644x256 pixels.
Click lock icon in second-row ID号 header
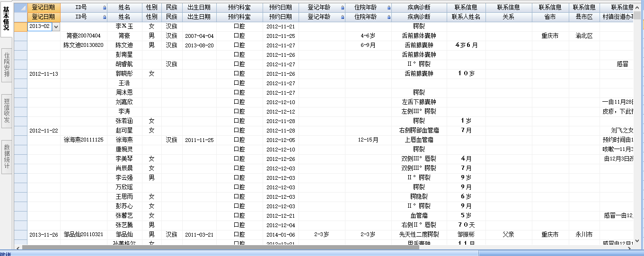(x=104, y=17)
